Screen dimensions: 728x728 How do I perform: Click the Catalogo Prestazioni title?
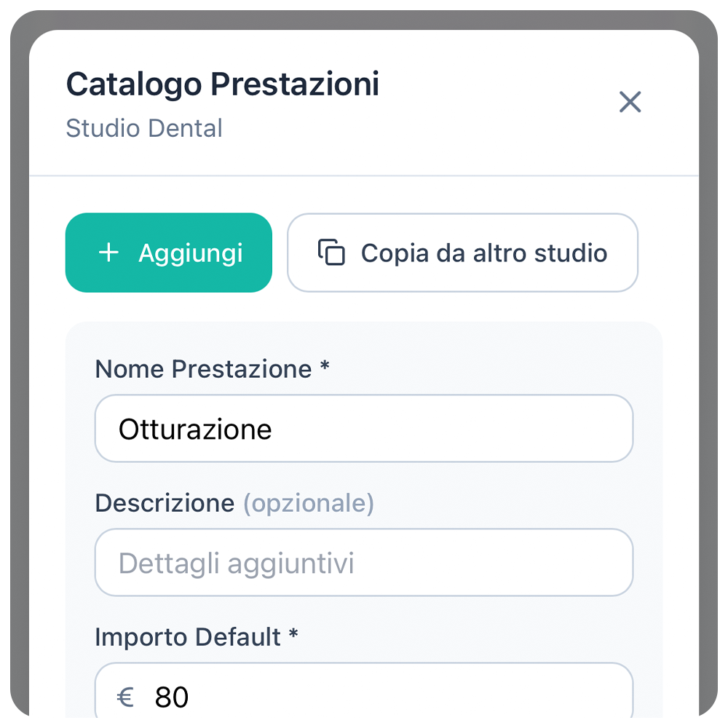point(222,84)
